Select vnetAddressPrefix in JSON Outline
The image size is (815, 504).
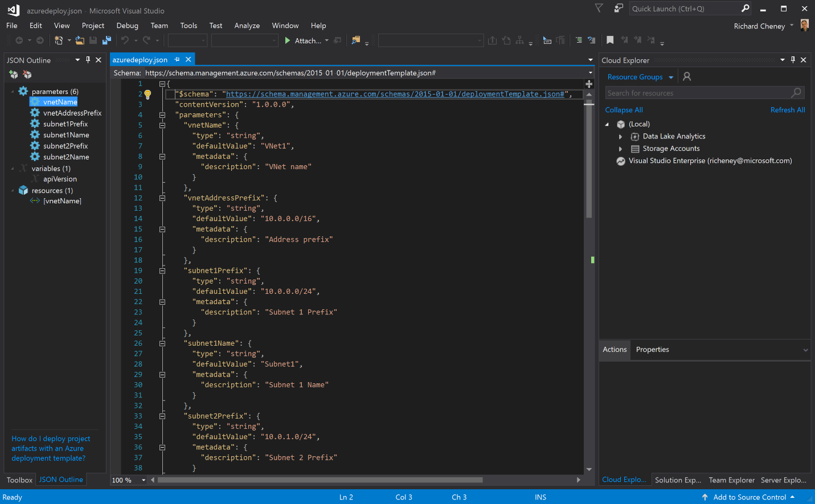[72, 113]
